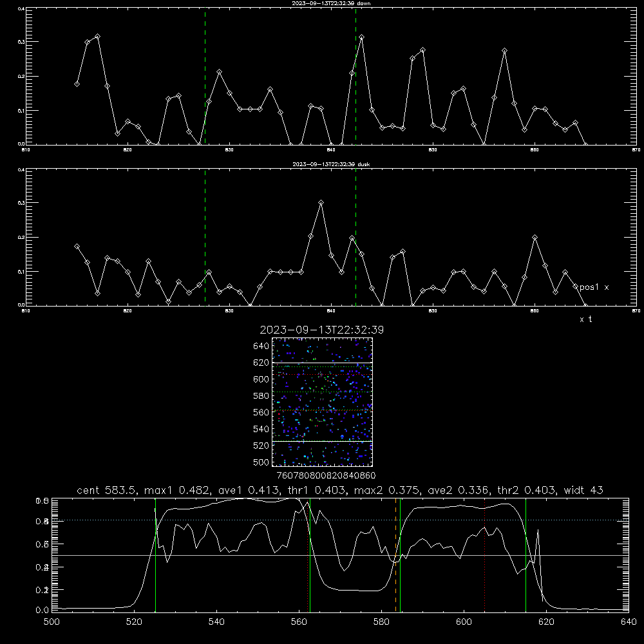The width and height of the screenshot is (644, 644).
Task: Click the 'max2 0.375' value in the stats line
Action: [387, 490]
